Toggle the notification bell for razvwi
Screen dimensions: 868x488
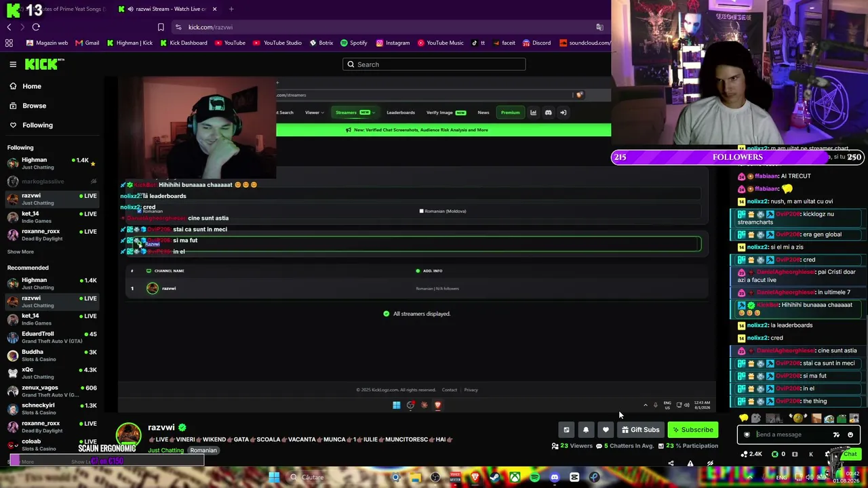(x=586, y=430)
